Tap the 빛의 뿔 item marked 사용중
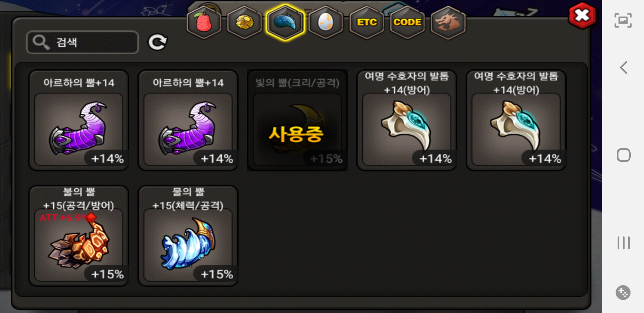Viewport: 644px width, 313px height. [297, 120]
